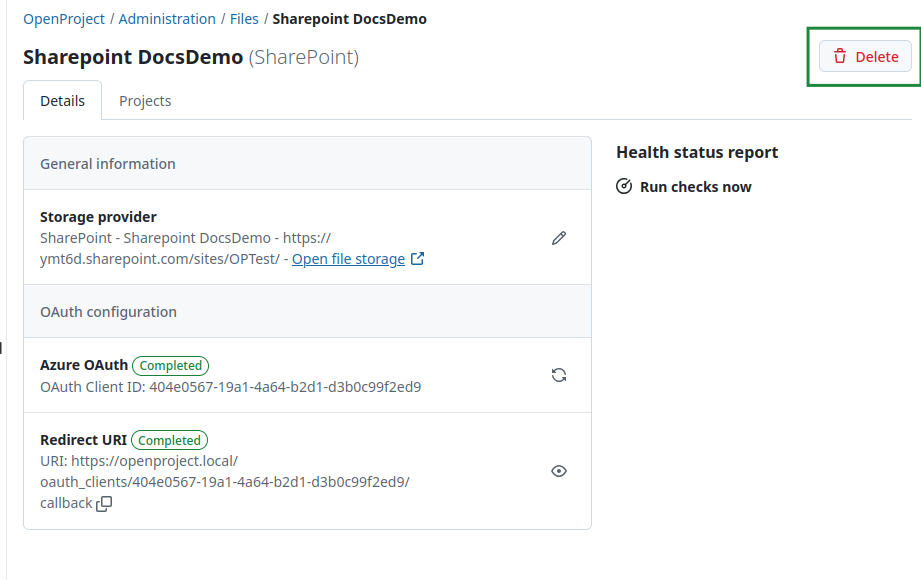Click the Redirect URI Completed badge

[x=169, y=440]
